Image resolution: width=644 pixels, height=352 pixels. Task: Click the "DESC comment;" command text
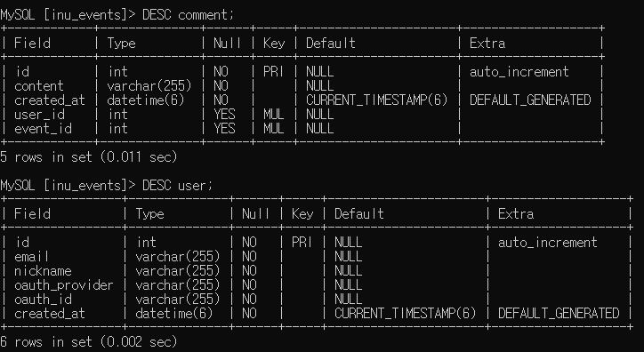point(188,15)
